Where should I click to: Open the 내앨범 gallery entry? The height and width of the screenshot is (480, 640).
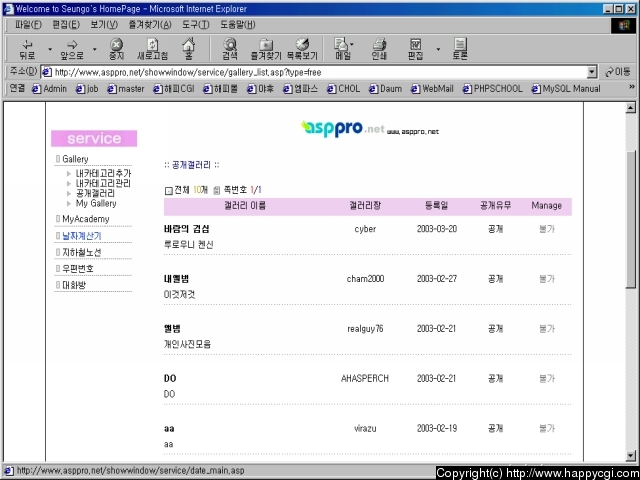pyautogui.click(x=176, y=279)
